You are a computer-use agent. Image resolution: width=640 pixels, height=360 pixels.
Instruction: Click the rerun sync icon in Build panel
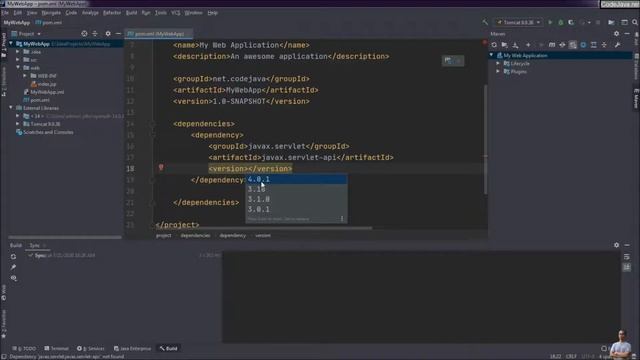[13, 257]
